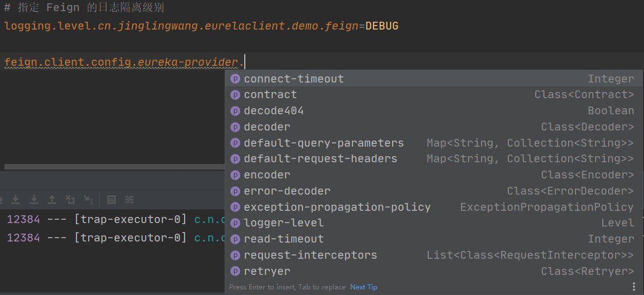
Task: Click the editor horizontal scrollbar
Action: click(x=115, y=167)
